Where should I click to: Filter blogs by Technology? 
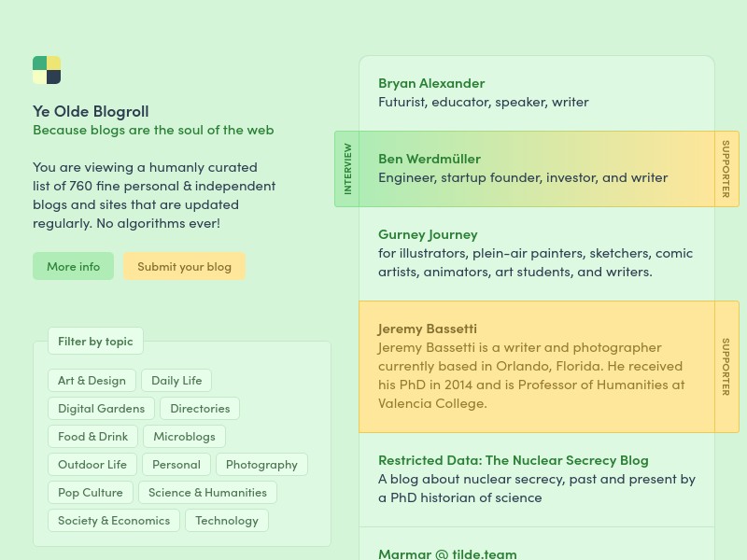point(227,521)
